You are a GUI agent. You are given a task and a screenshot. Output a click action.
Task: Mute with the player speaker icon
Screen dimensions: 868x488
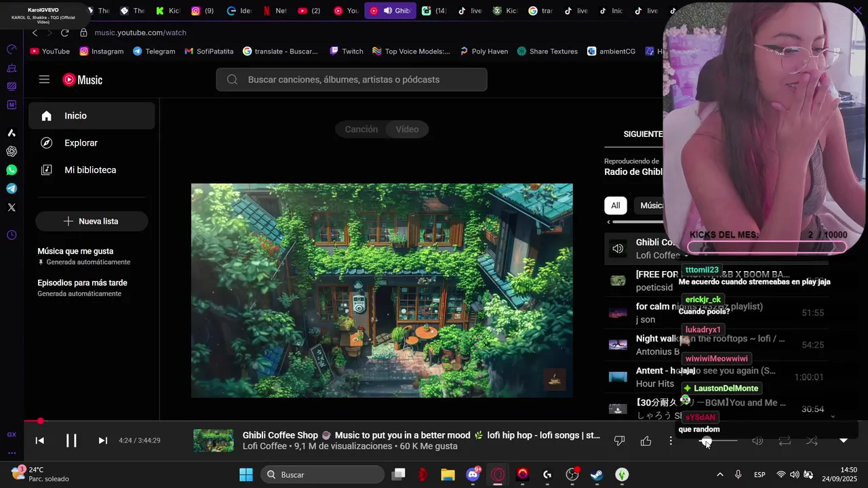[757, 441]
